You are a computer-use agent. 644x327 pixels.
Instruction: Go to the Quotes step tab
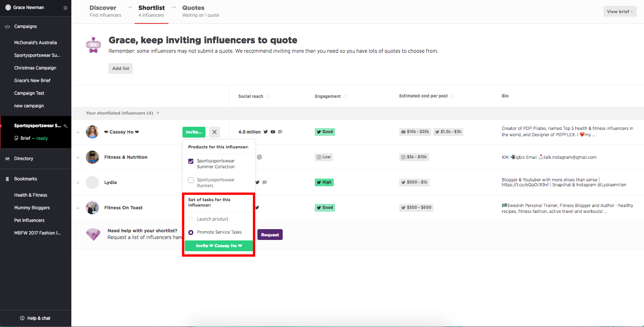201,11
